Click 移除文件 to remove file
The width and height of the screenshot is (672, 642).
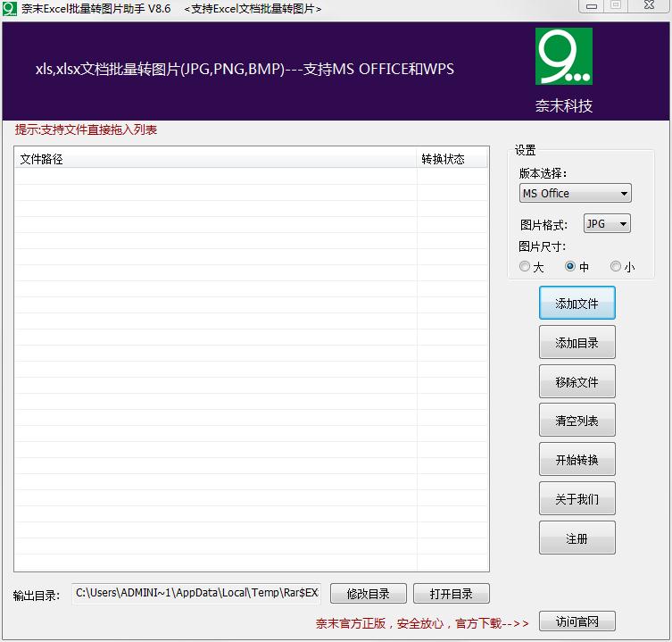point(577,382)
